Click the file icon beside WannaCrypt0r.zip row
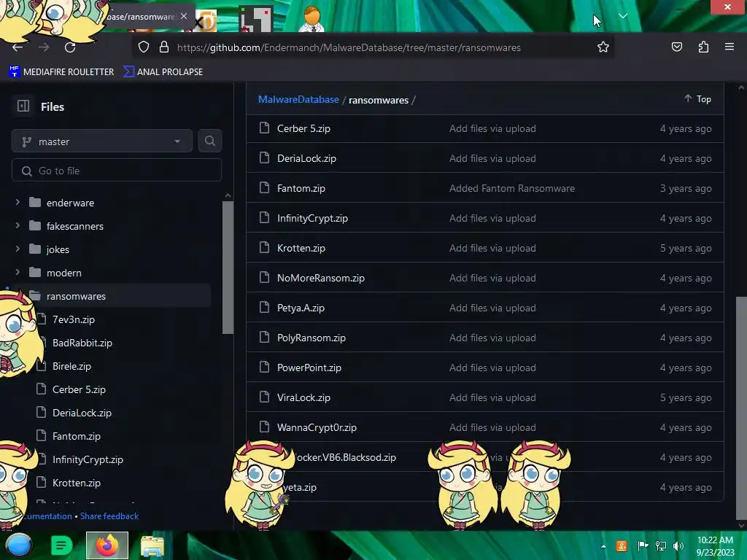This screenshot has height=560, width=747. pos(264,427)
